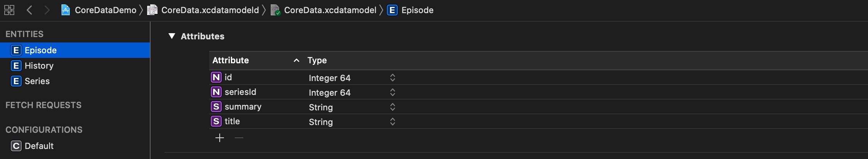
Task: Open the related items grid icon
Action: (9, 10)
